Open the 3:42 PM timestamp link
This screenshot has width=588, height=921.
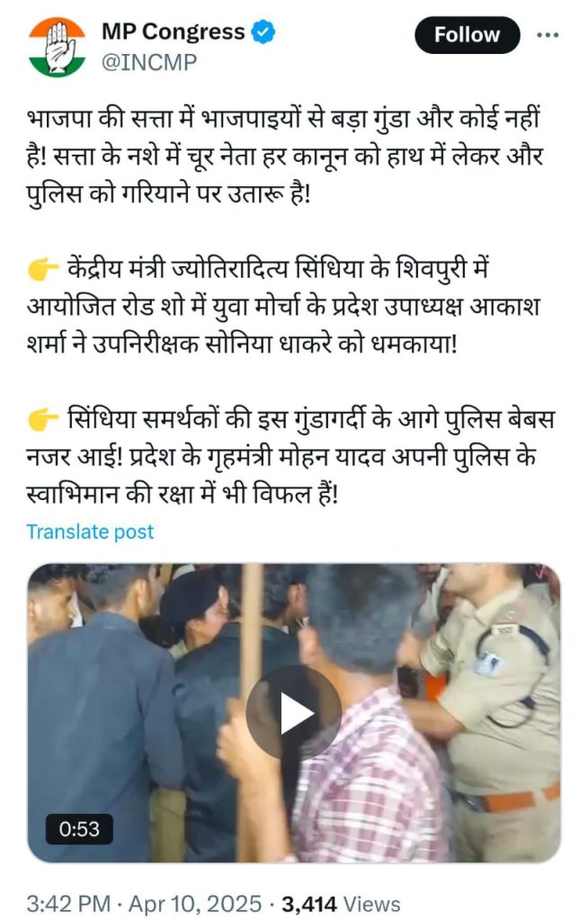click(68, 904)
